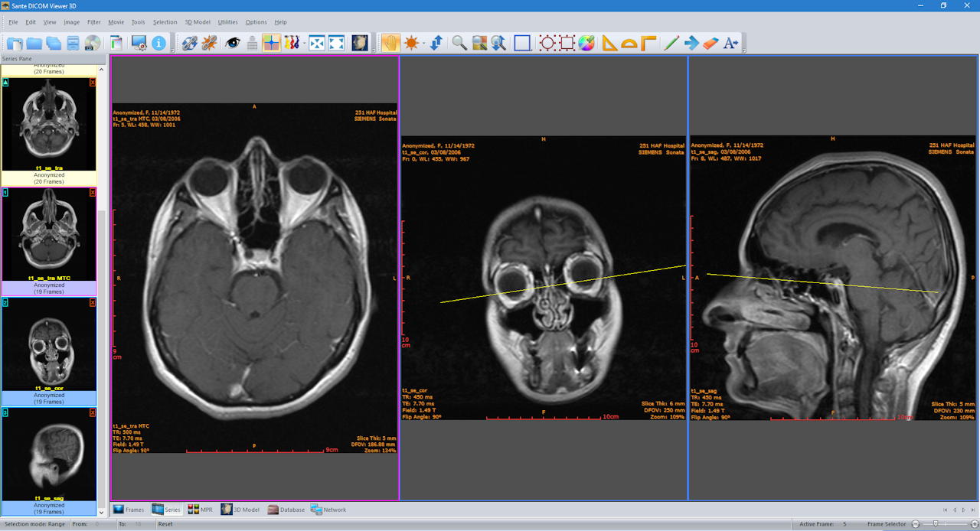The image size is (980, 531).
Task: Toggle the eye overlay visibility icon
Action: point(233,44)
